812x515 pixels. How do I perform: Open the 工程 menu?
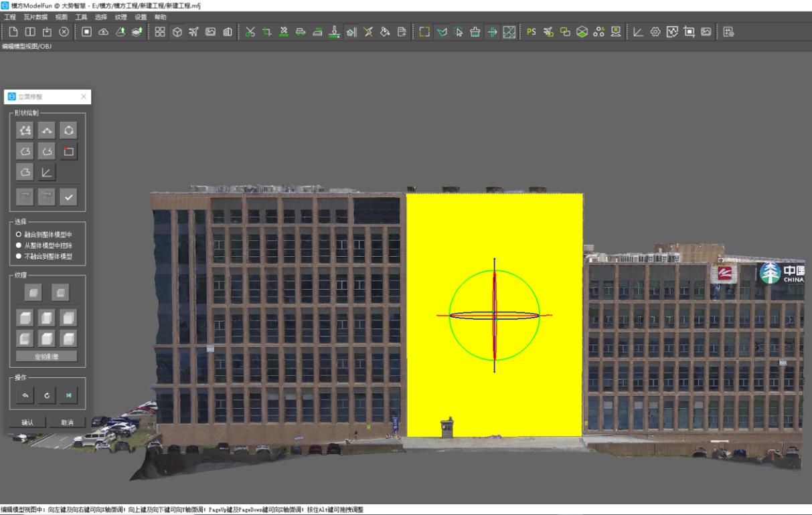[10, 17]
